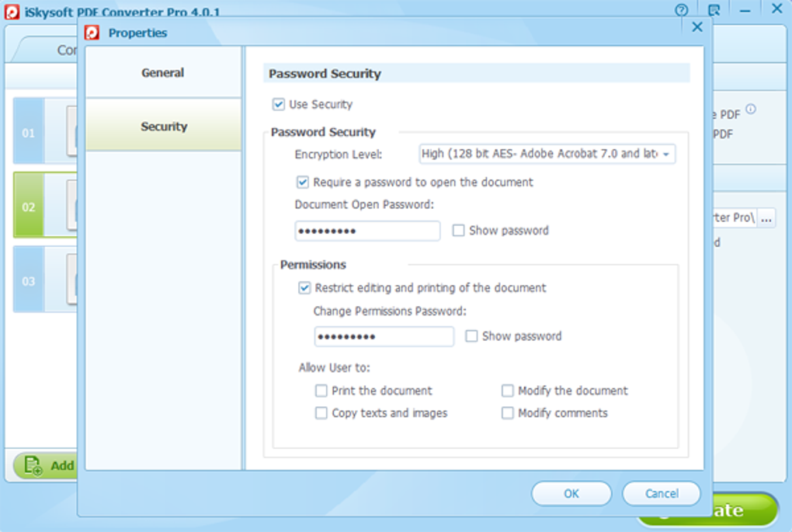This screenshot has width=792, height=532.
Task: Open the Encryption Level dropdown
Action: pyautogui.click(x=547, y=154)
